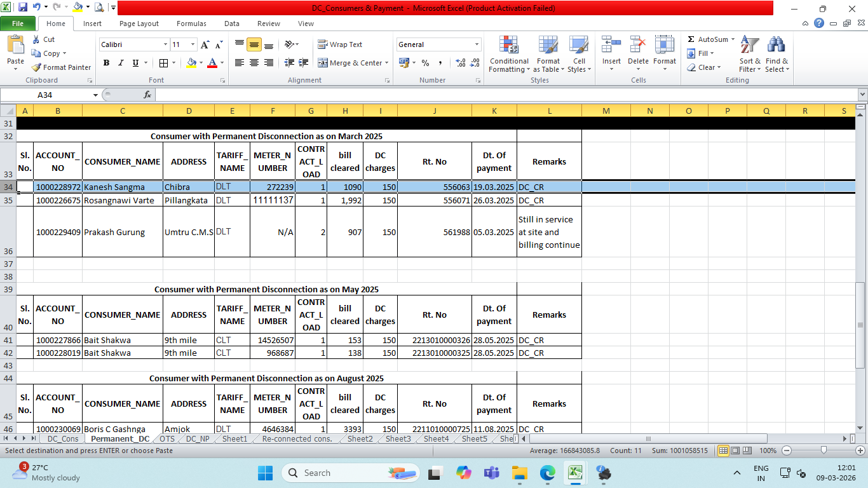
Task: Click the Format Painter brush icon
Action: click(x=37, y=67)
